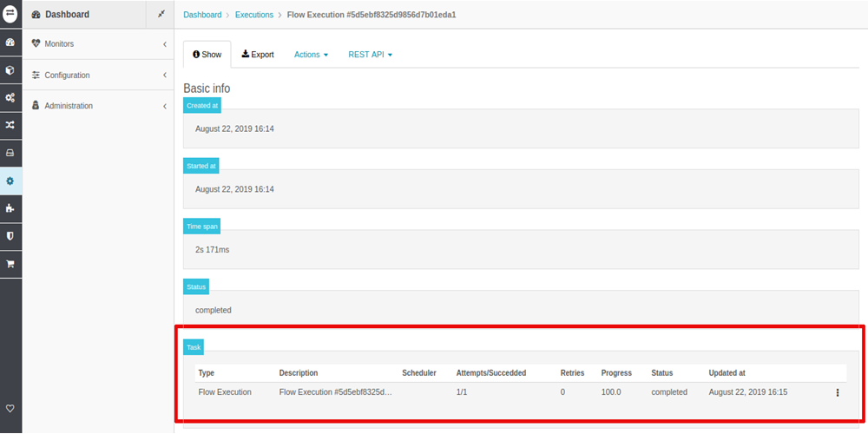Go to the Dashboard breadcrumb link

pos(202,15)
